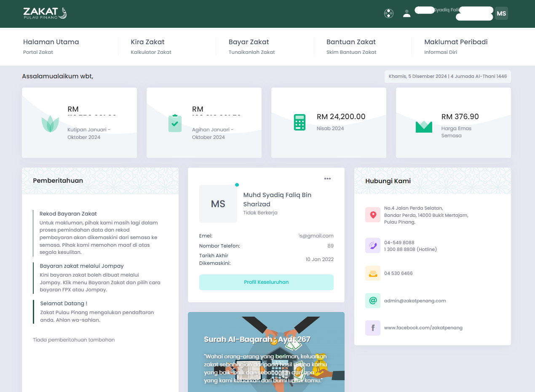Expand the Bantuan Zakat menu
The image size is (535, 392).
(351, 42)
